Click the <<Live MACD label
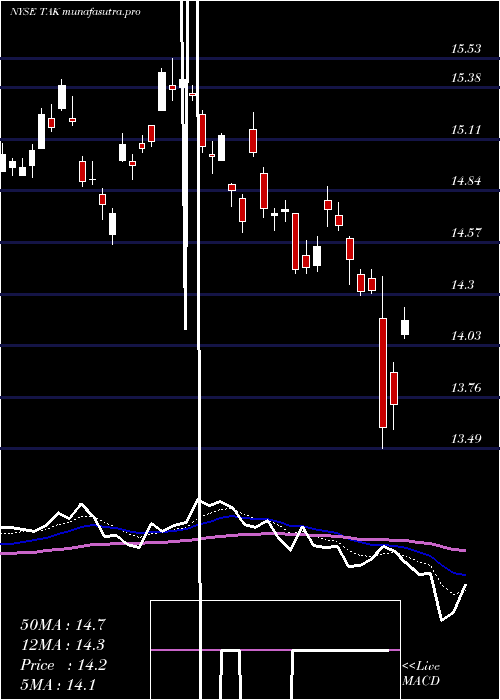Screen dimensions: 500x700 click(x=421, y=673)
